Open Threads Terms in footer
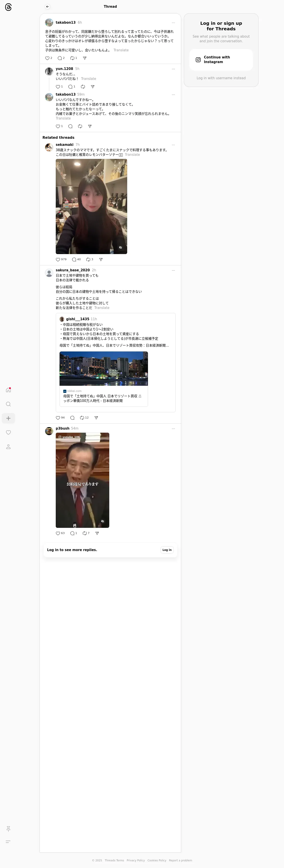This screenshot has height=868, width=284. tap(114, 860)
